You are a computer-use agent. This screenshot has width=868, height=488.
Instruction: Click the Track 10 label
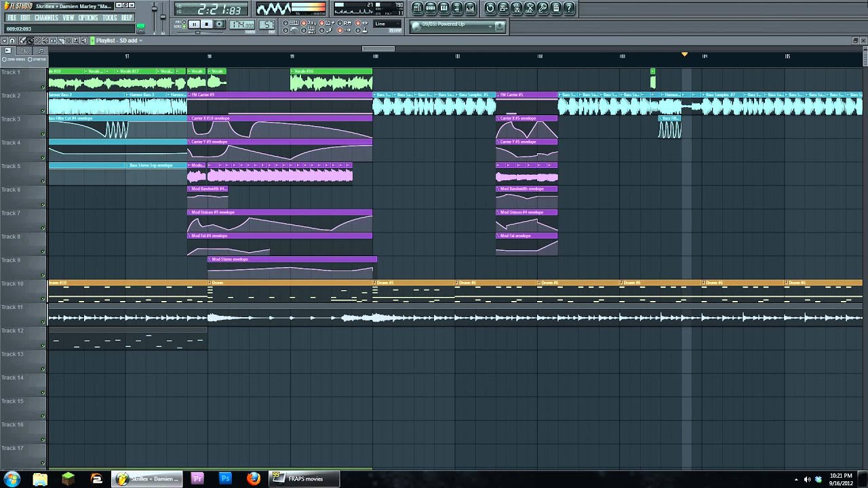click(x=12, y=284)
